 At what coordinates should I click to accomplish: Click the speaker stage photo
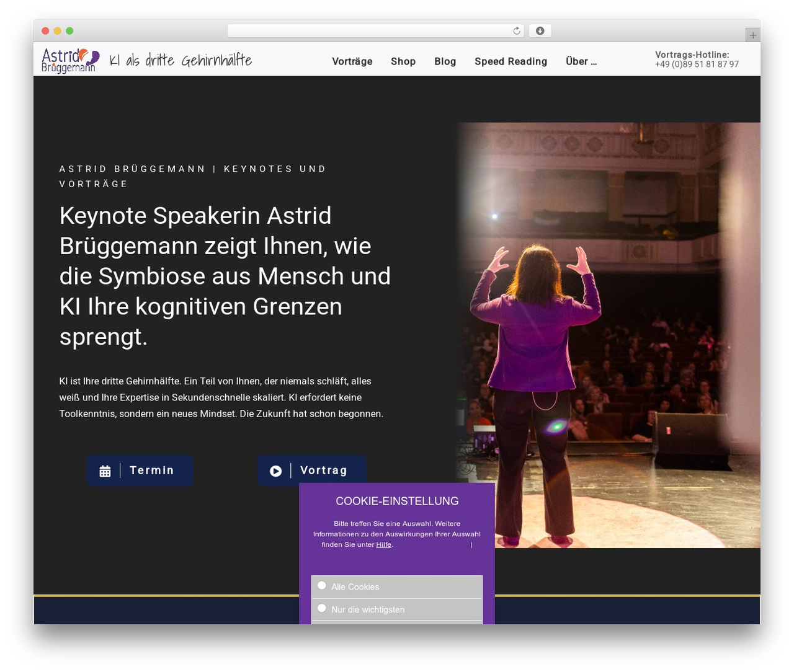(x=609, y=335)
